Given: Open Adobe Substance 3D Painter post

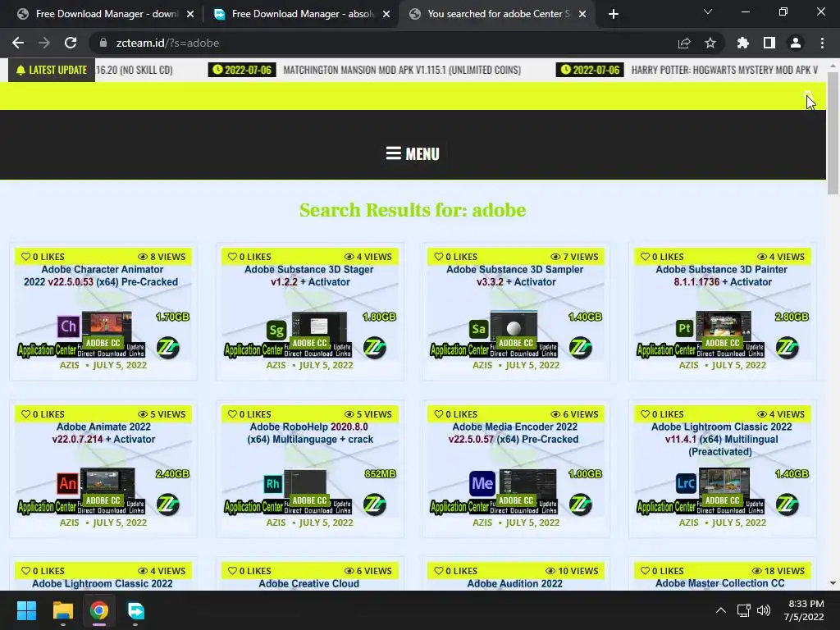Looking at the screenshot, I should coord(722,276).
